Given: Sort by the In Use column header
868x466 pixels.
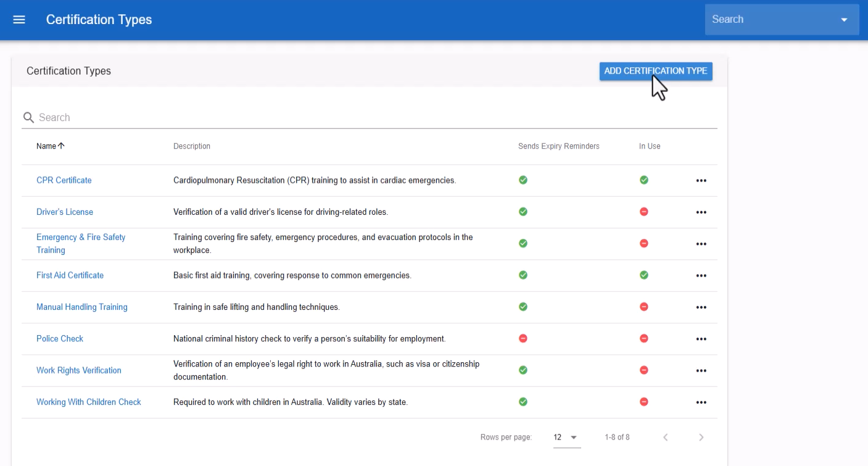Looking at the screenshot, I should pos(650,146).
